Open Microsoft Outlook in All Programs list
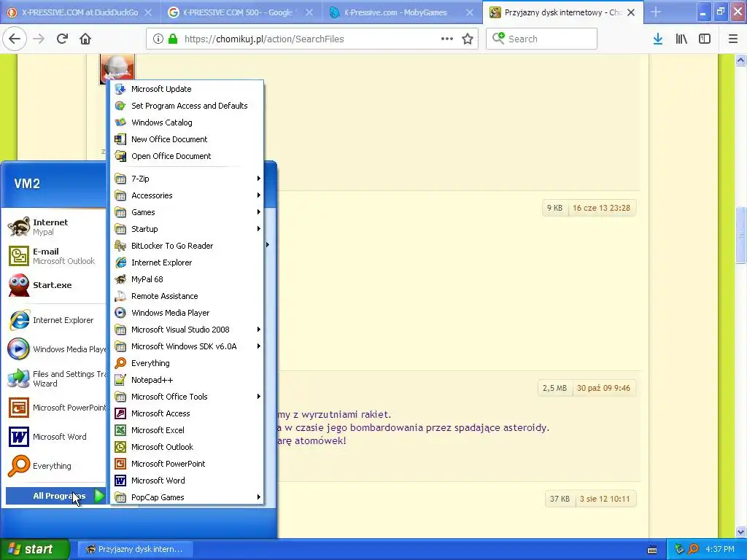This screenshot has width=747, height=560. click(187, 447)
